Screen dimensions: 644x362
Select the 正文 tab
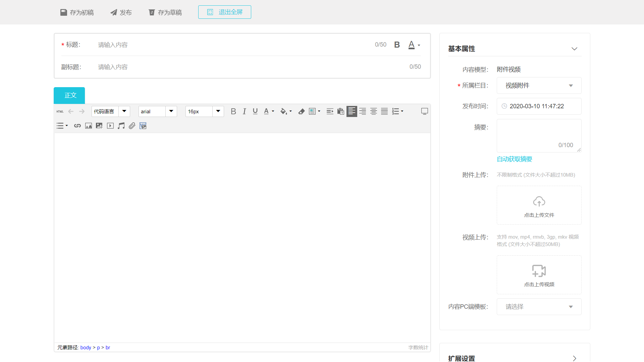pos(69,96)
